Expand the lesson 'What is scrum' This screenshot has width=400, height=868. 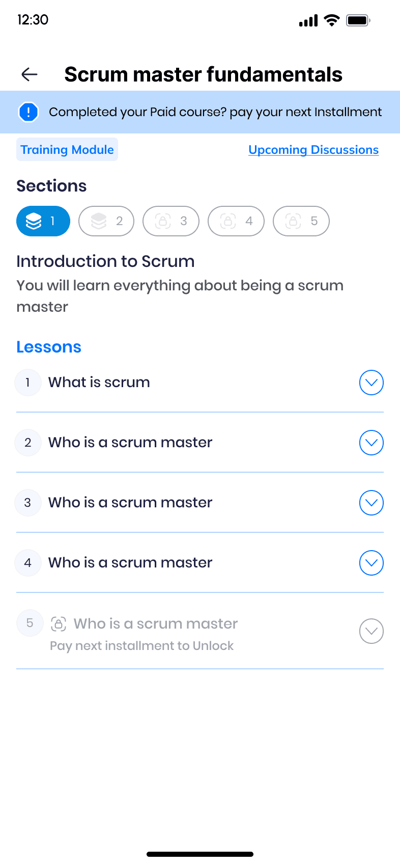[372, 383]
